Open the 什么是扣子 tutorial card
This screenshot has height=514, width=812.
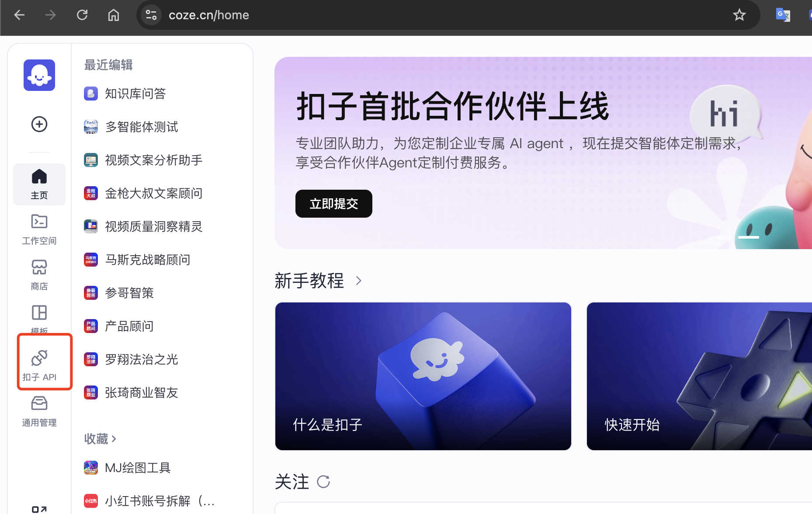click(423, 376)
